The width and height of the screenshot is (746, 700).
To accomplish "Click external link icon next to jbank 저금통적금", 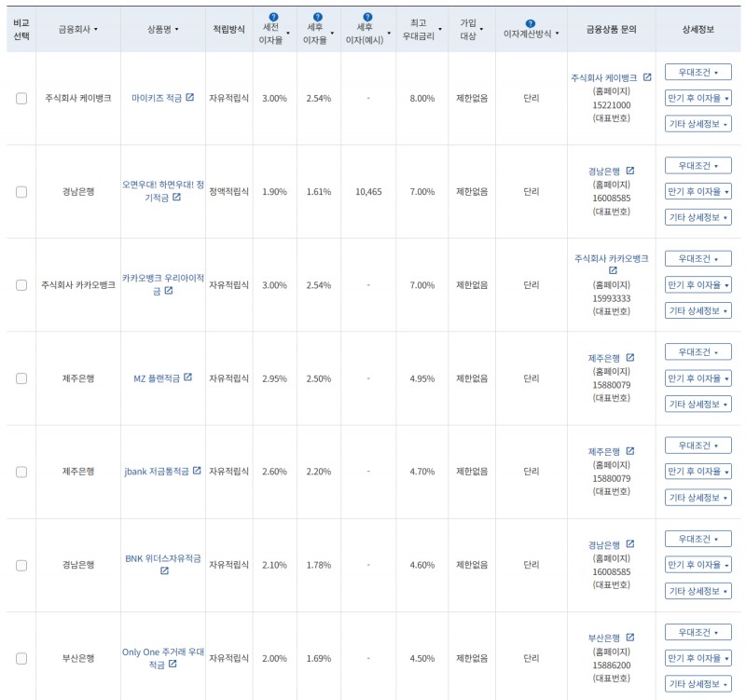I will pos(197,471).
